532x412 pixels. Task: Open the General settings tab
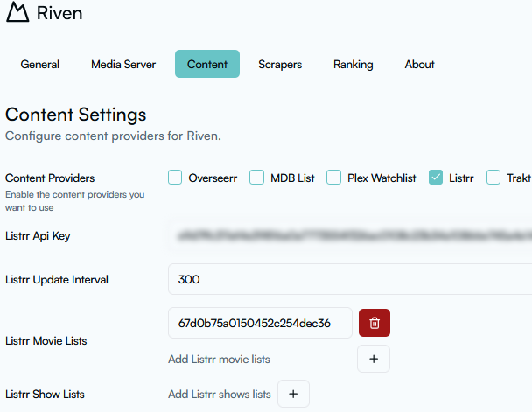point(39,64)
